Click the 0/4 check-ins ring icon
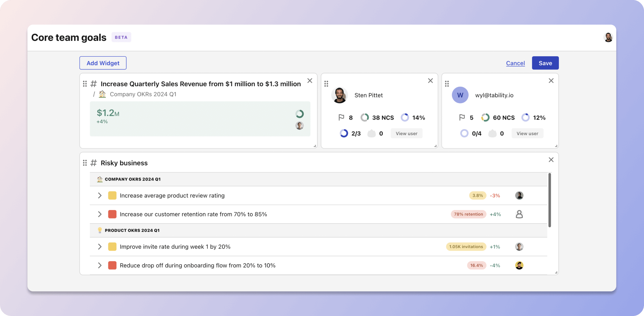644x316 pixels. pos(465,133)
